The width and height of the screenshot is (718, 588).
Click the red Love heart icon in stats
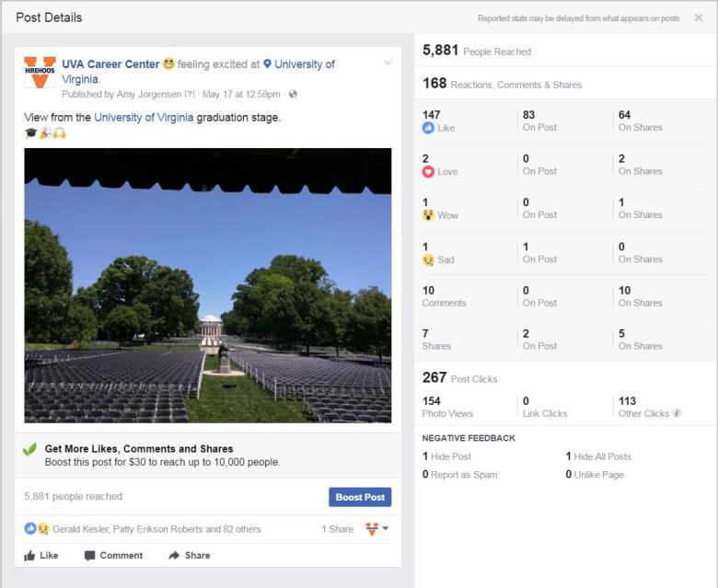click(428, 171)
